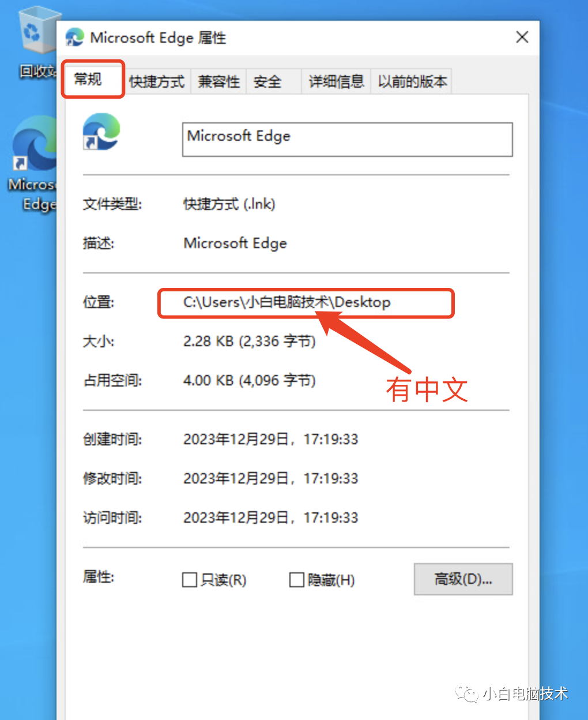Click the 访问时间 date value
Image resolution: width=588 pixels, height=720 pixels.
tap(271, 518)
